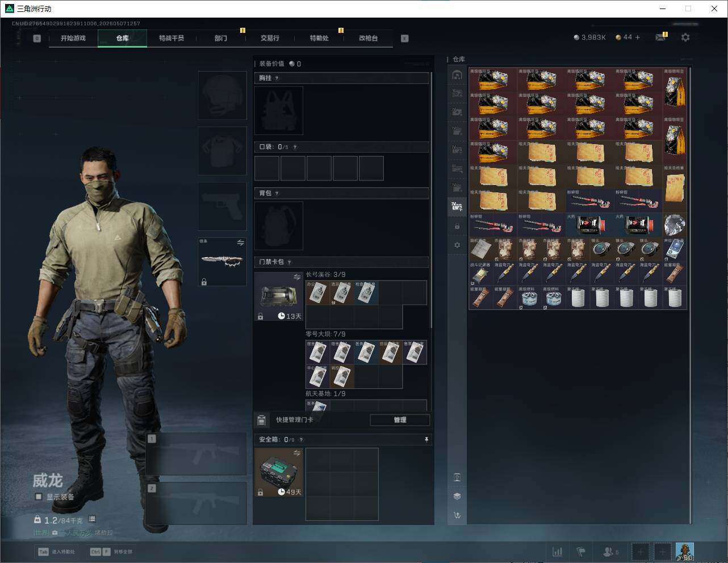The width and height of the screenshot is (728, 563).
Task: Go to the 交易行 tab
Action: (270, 38)
